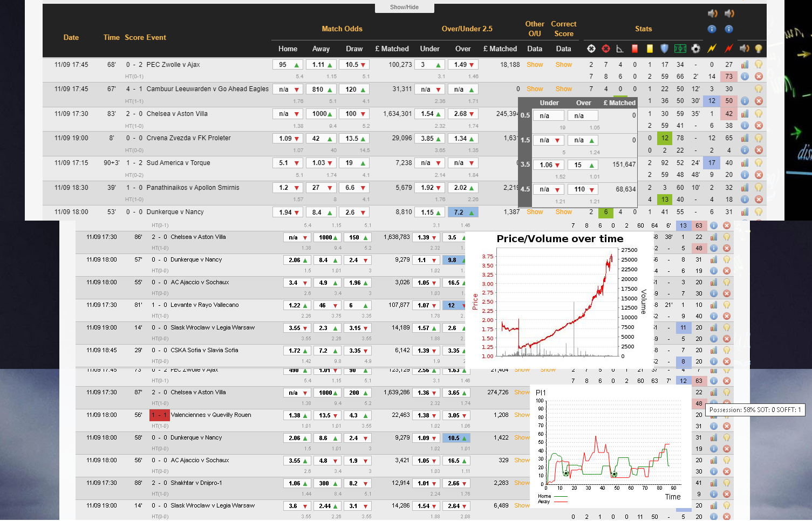
Task: Open info icon for Sud America v Torque
Action: tap(745, 175)
